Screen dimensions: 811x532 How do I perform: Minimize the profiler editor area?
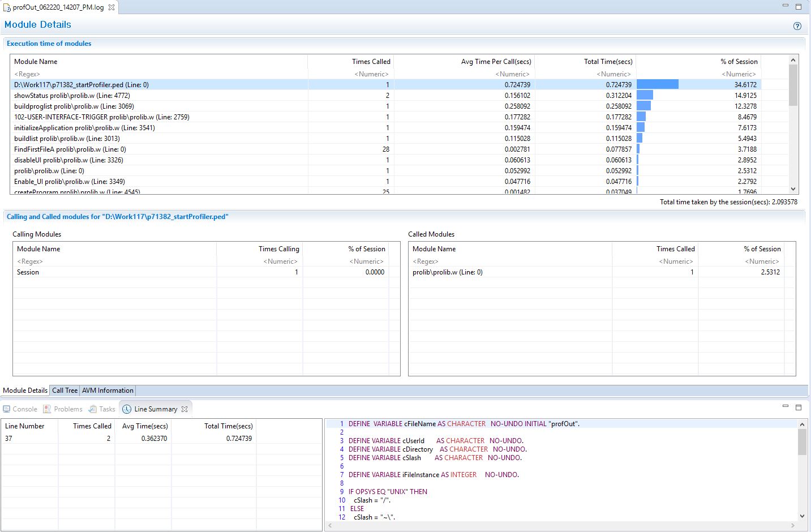click(x=785, y=6)
